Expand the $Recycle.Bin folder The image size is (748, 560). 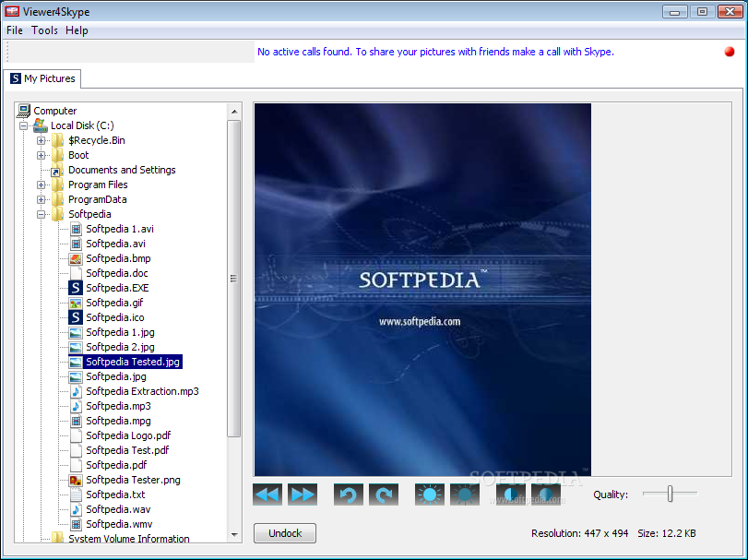[x=41, y=141]
